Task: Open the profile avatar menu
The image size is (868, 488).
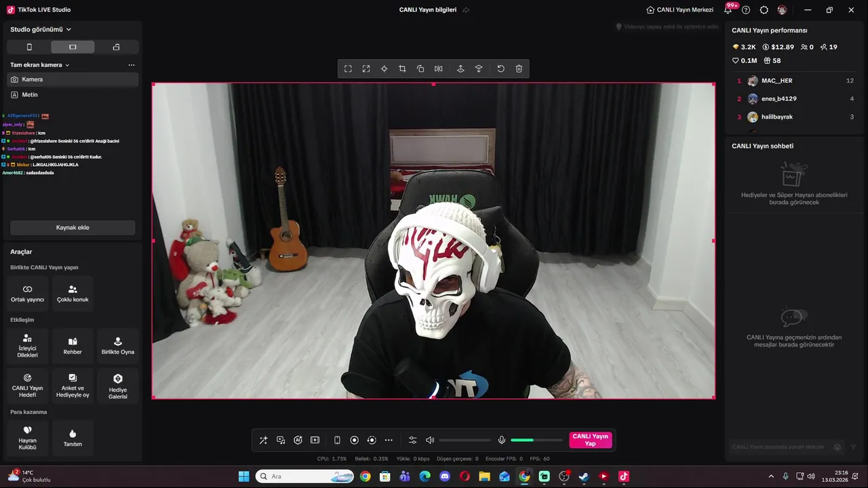Action: [783, 10]
